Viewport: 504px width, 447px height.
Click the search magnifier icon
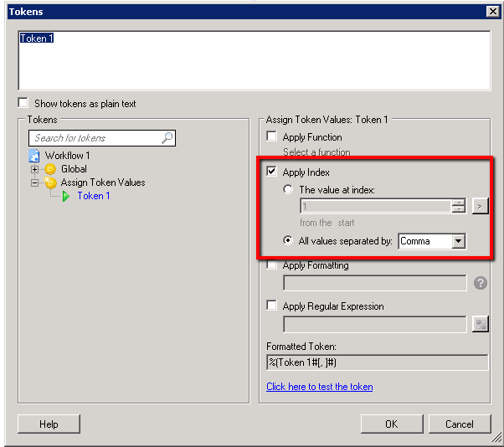point(167,138)
